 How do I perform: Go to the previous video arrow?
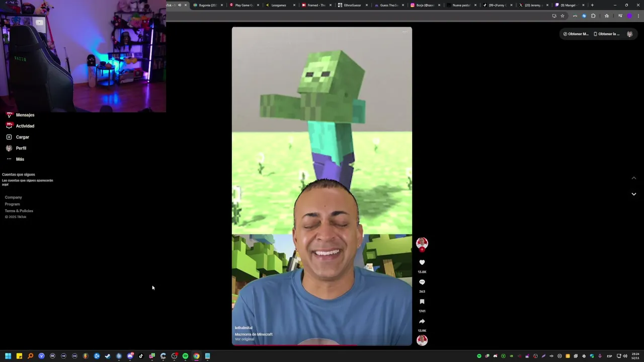(x=634, y=178)
